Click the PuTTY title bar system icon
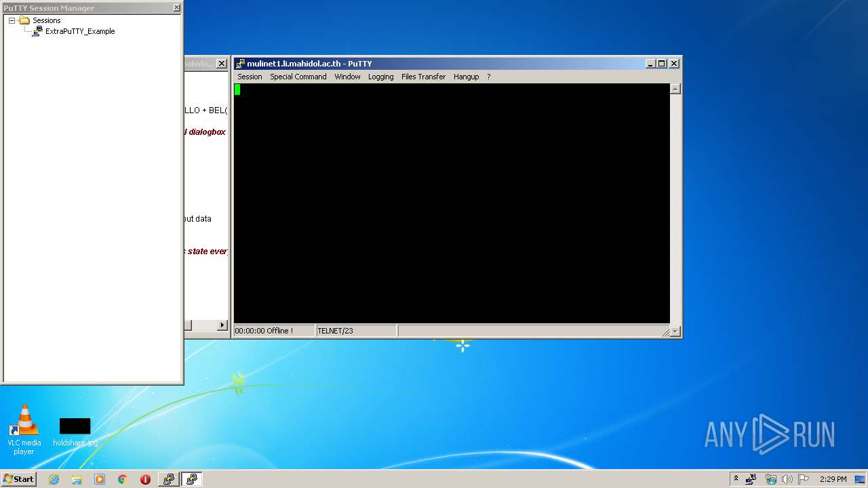This screenshot has width=868, height=488. 240,64
